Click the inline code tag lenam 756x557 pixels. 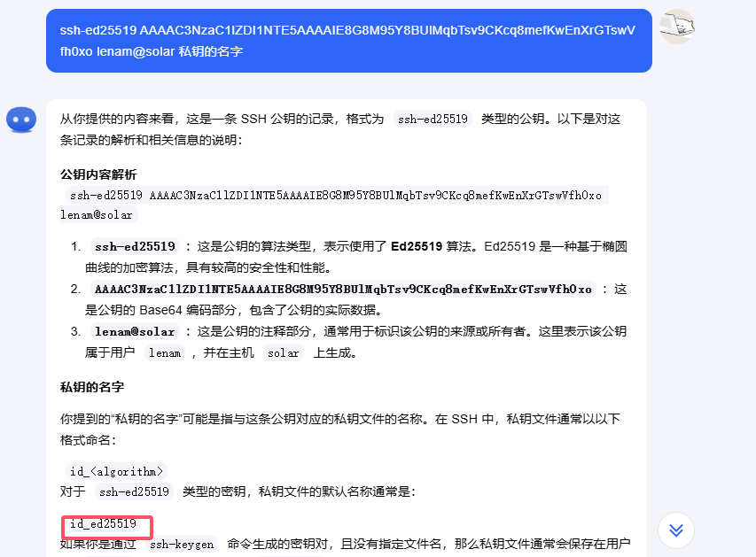[165, 352]
